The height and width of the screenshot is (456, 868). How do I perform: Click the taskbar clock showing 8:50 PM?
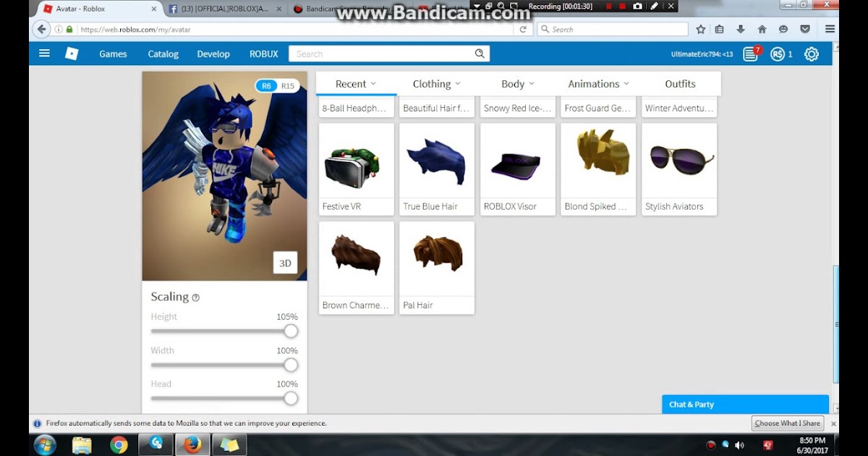tap(812, 445)
